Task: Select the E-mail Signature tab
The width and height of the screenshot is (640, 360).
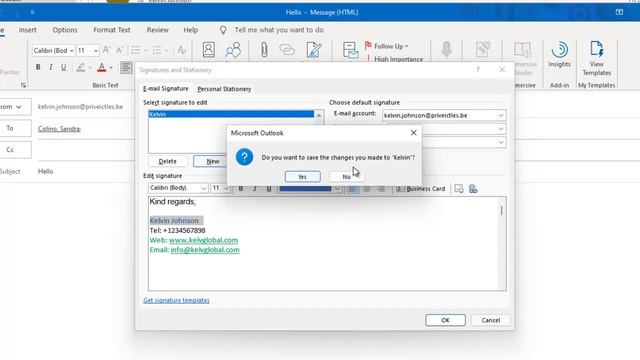Action: coord(166,89)
